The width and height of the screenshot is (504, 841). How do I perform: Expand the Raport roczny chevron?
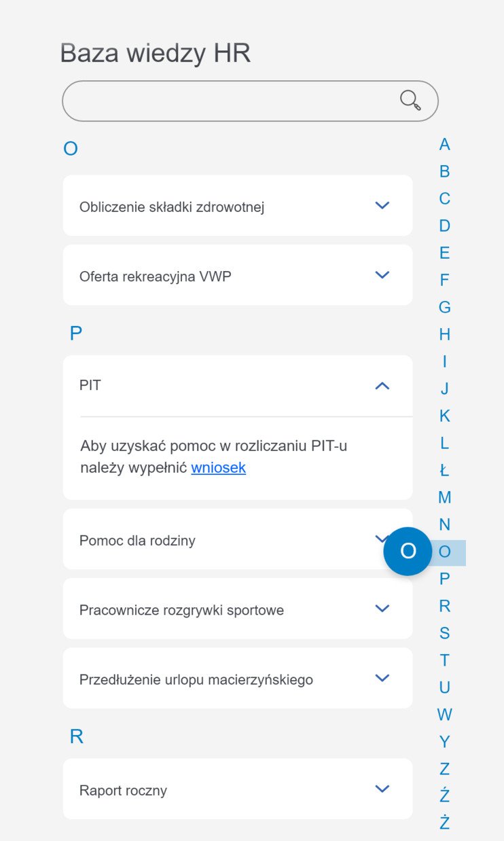tap(382, 789)
